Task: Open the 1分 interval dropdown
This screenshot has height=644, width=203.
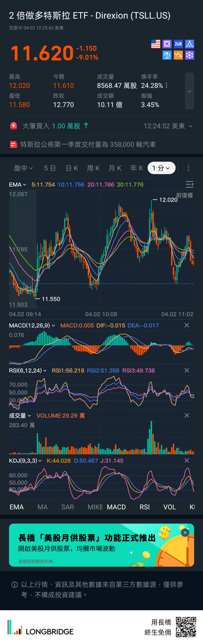Action: pos(161,168)
